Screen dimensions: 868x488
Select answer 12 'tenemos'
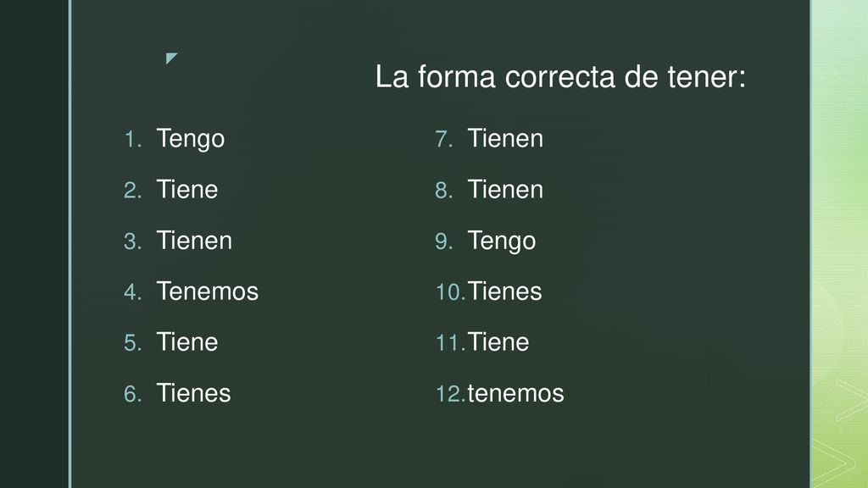coord(516,394)
